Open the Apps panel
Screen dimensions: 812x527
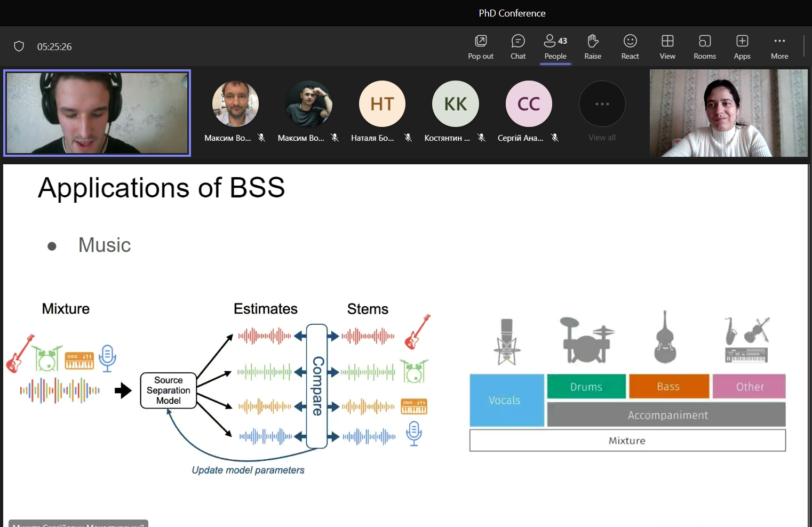tap(742, 47)
